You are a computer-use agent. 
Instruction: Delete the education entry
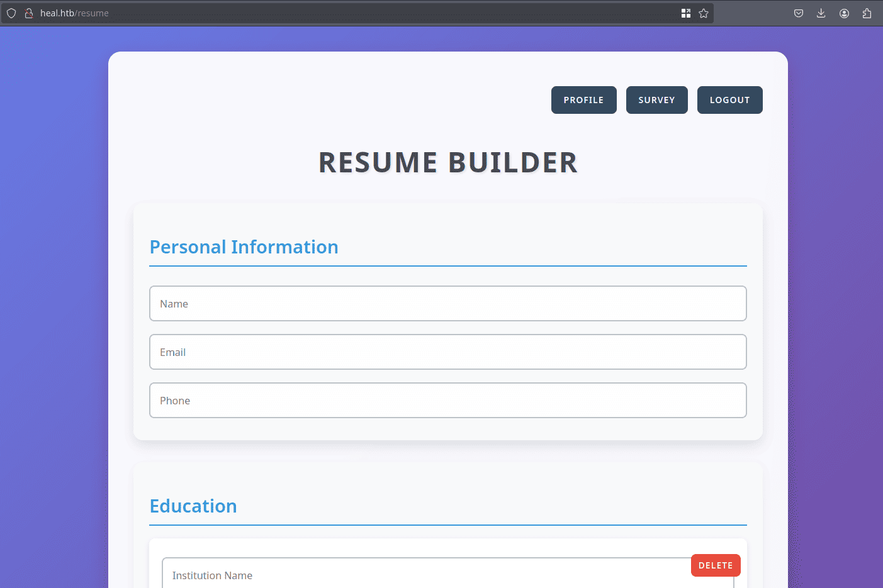(716, 565)
